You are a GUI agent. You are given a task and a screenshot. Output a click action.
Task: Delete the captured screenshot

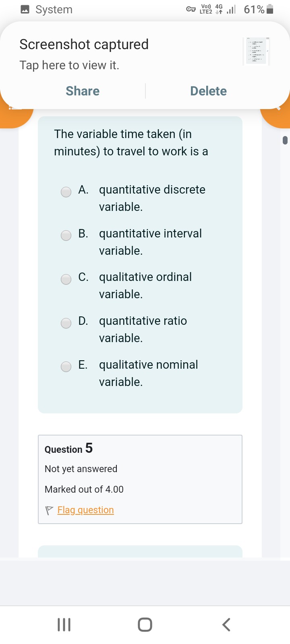tap(208, 91)
